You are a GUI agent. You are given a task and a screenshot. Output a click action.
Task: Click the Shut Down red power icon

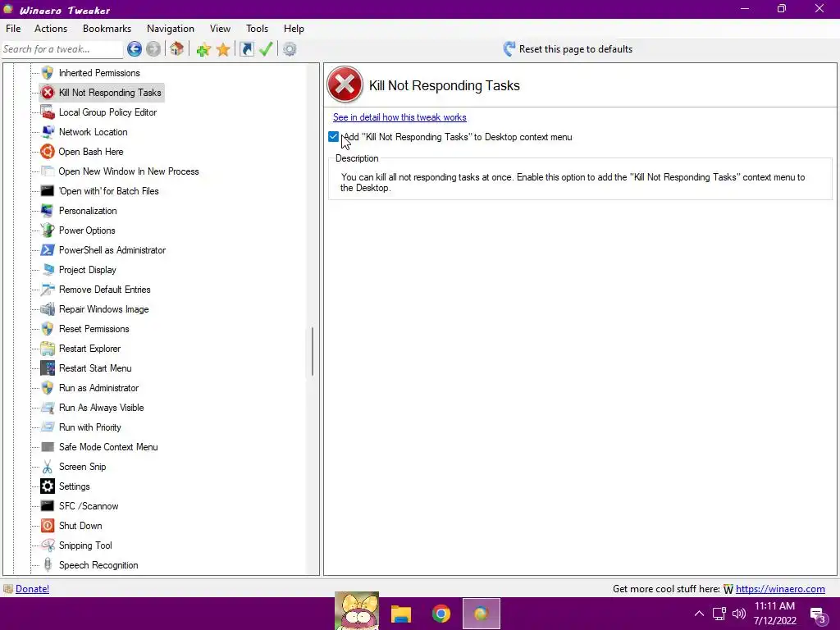[x=48, y=526]
